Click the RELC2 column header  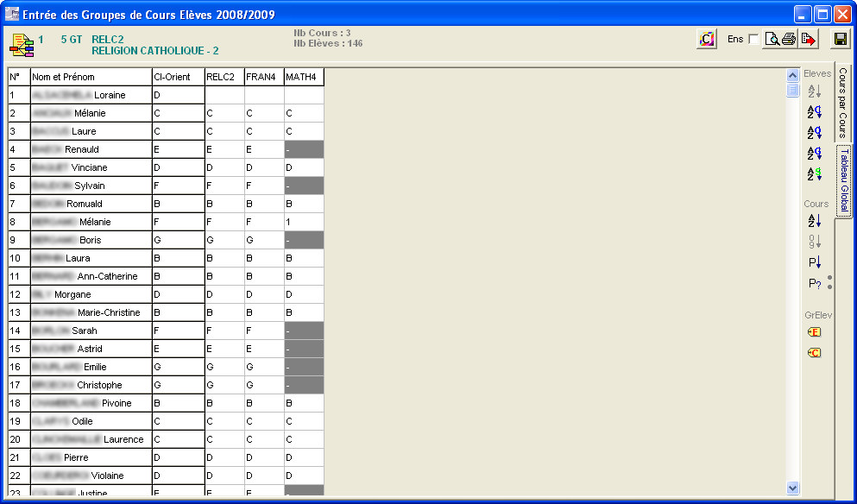[x=224, y=77]
